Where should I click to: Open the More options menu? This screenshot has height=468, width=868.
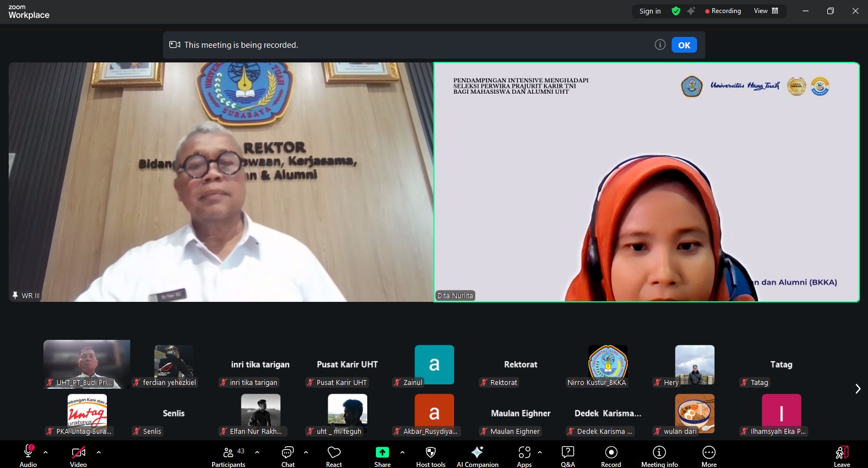coord(709,456)
